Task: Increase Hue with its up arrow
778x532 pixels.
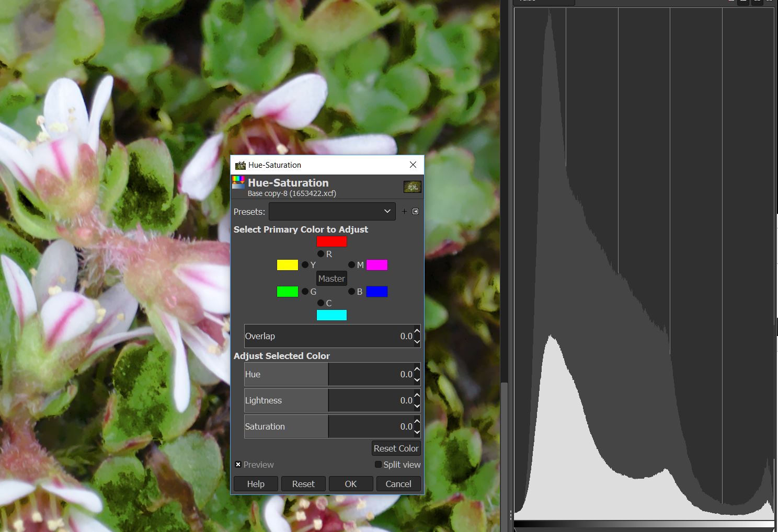Action: (417, 369)
